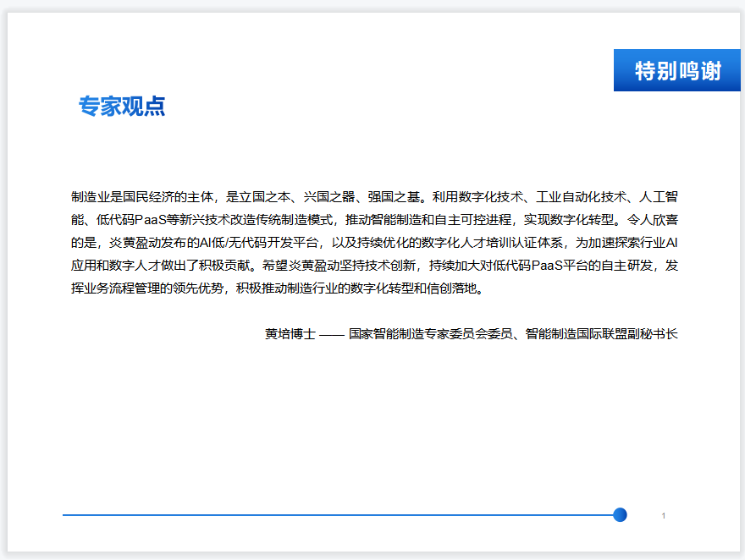Click the 特别鸣谢 blue banner
The width and height of the screenshot is (745, 560).
676,70
